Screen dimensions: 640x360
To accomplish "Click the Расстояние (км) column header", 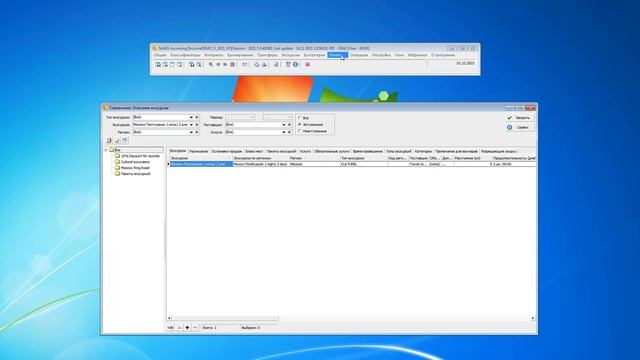I will tap(472, 158).
